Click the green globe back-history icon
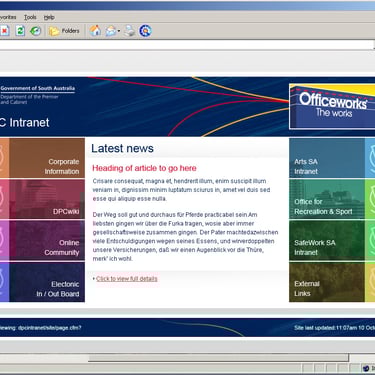The width and height of the screenshot is (375, 375). 35,31
